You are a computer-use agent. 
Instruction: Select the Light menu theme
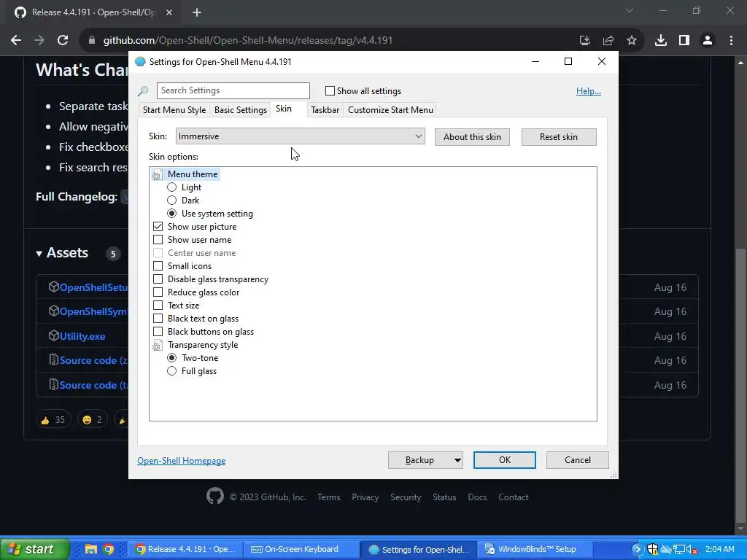point(171,187)
